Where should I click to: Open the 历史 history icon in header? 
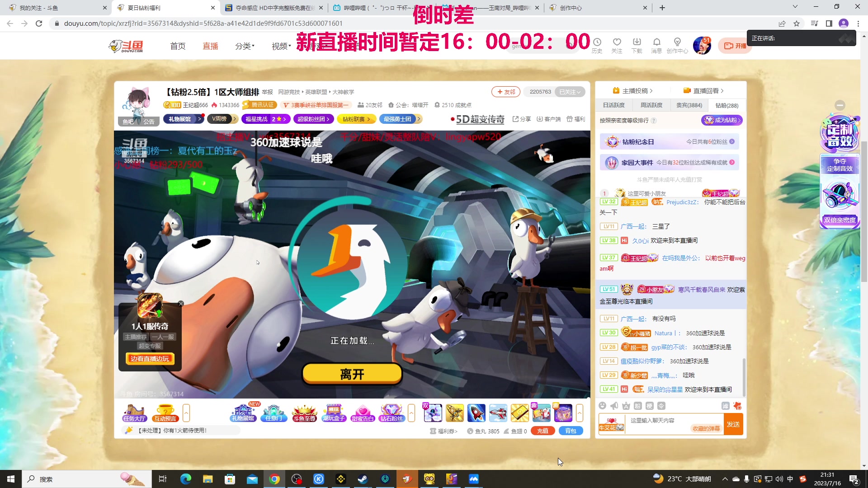597,46
